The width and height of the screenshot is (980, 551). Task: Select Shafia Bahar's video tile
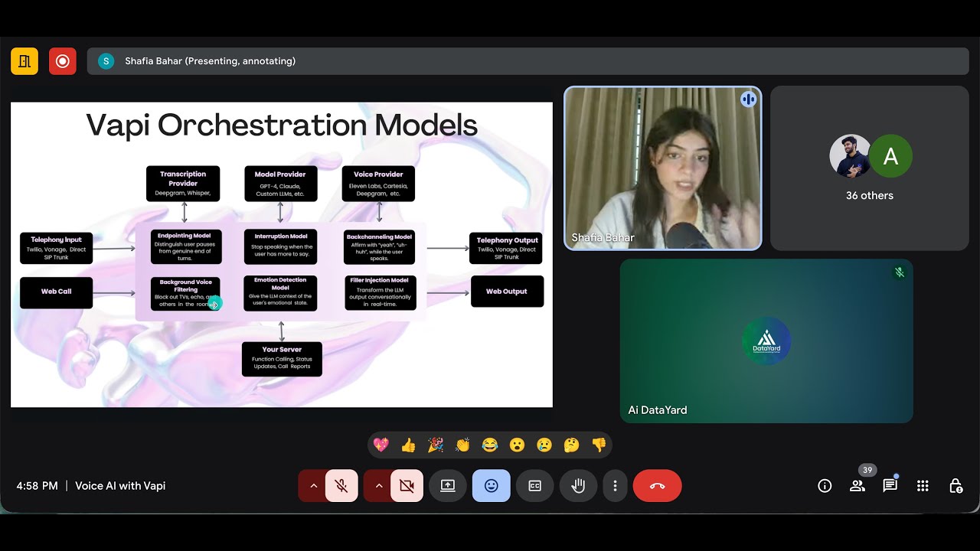point(663,168)
